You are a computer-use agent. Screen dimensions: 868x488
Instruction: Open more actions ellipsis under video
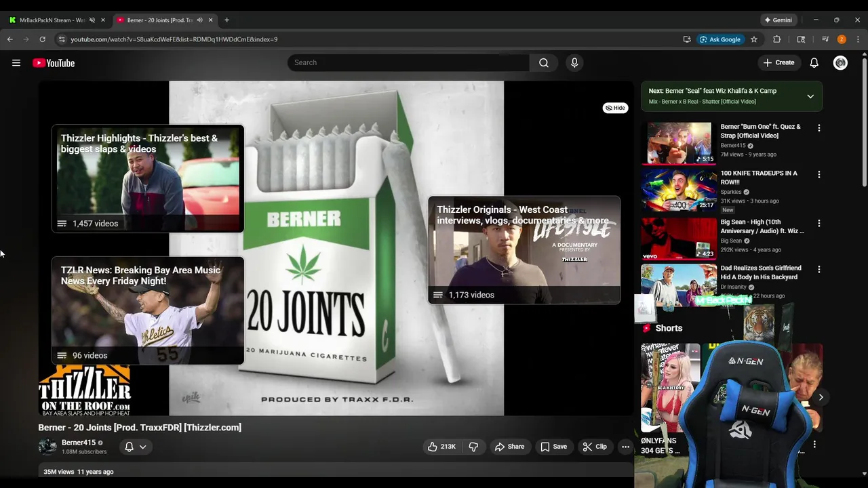click(x=626, y=447)
